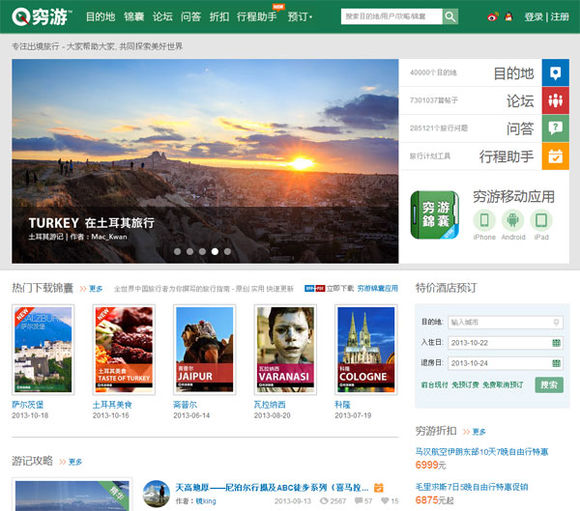This screenshot has height=511, width=580.
Task: Click the 行程助手 label in the side panel
Action: click(x=506, y=157)
